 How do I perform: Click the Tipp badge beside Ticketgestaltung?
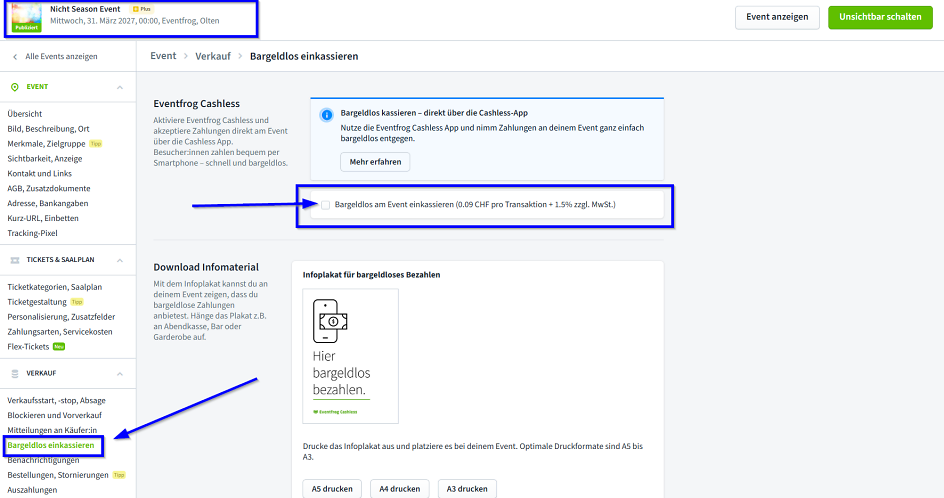tap(77, 302)
